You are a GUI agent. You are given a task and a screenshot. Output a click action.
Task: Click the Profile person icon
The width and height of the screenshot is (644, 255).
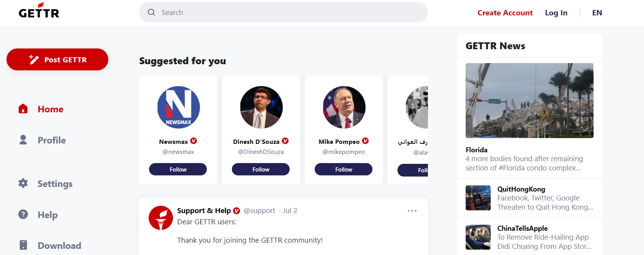23,140
